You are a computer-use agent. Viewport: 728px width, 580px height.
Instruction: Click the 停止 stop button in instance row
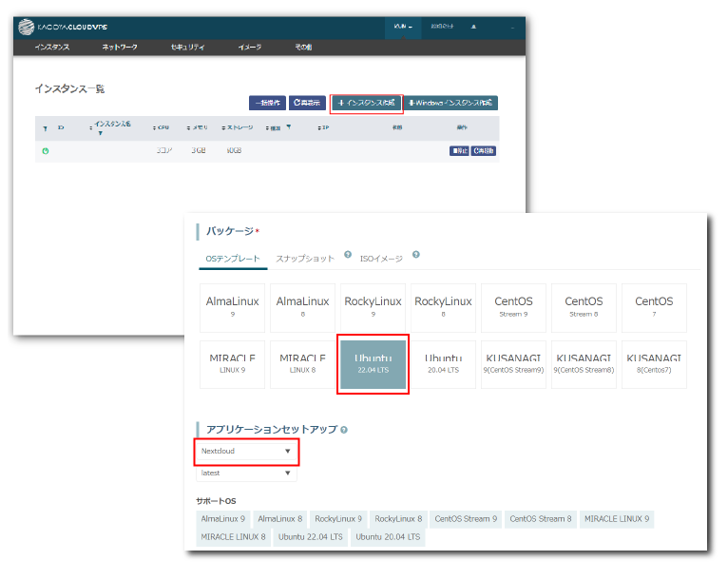tap(459, 151)
